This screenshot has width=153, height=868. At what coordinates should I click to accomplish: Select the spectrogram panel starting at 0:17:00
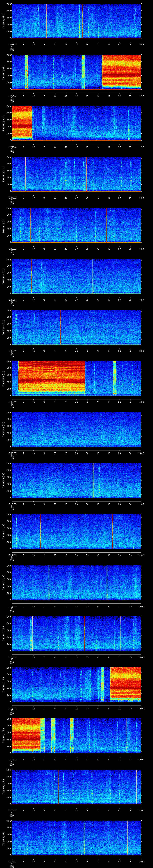[76, 838]
